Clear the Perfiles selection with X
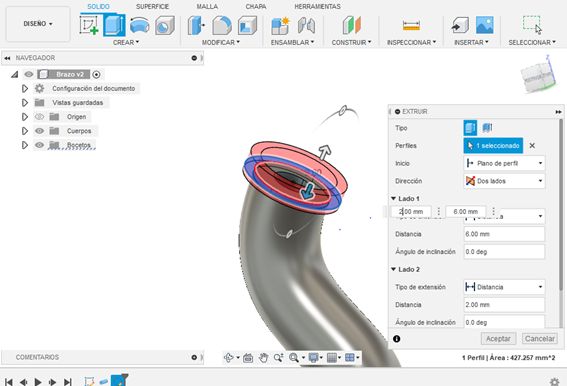The image size is (567, 386). pyautogui.click(x=532, y=145)
